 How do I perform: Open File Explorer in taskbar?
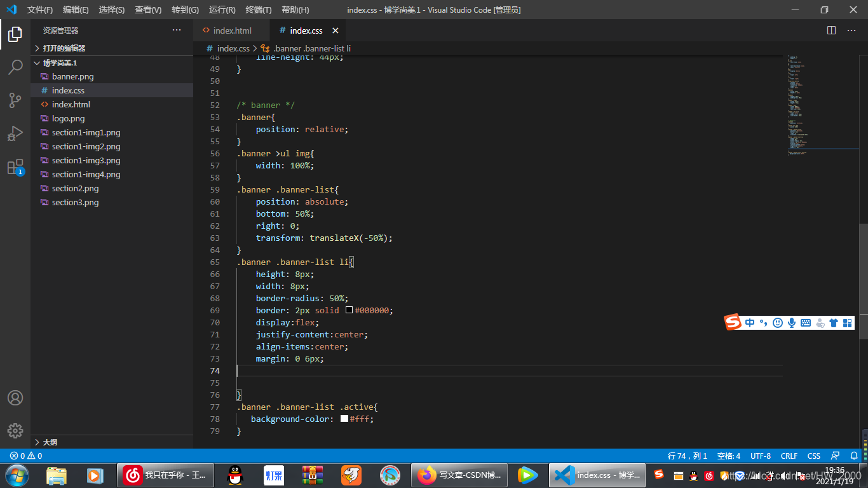tap(57, 475)
